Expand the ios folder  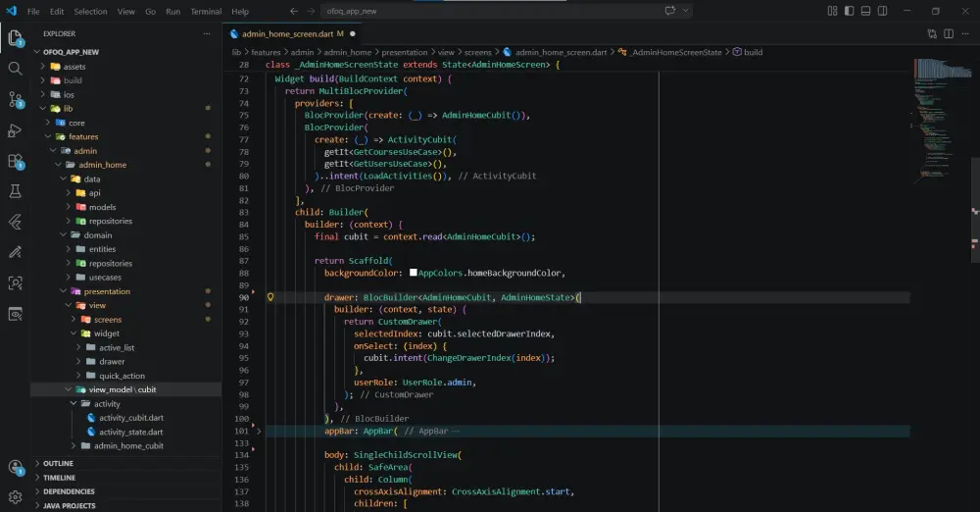[x=69, y=94]
